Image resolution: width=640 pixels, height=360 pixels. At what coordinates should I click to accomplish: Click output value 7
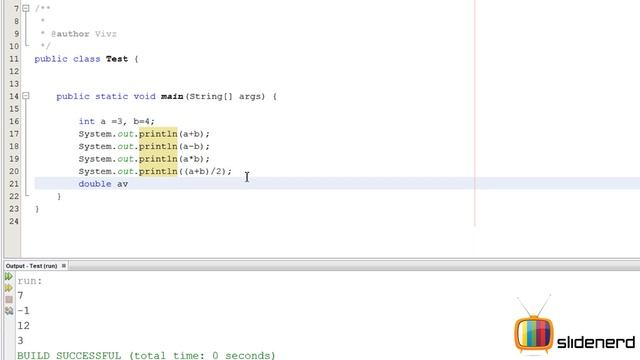pos(20,296)
